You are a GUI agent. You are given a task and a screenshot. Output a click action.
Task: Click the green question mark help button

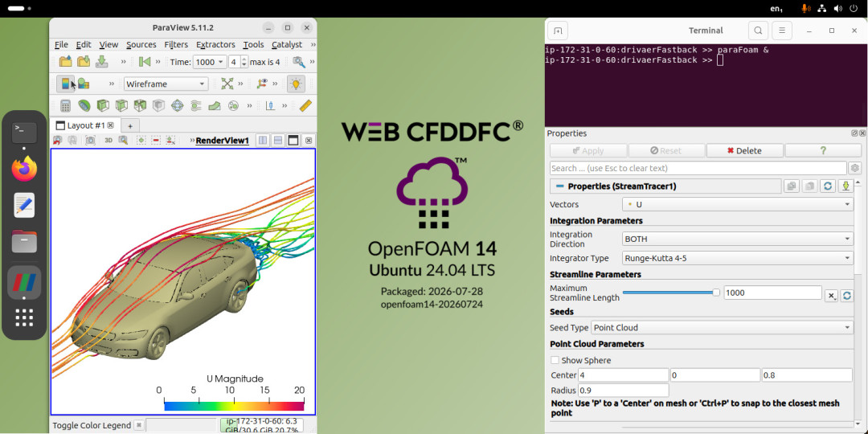click(823, 150)
